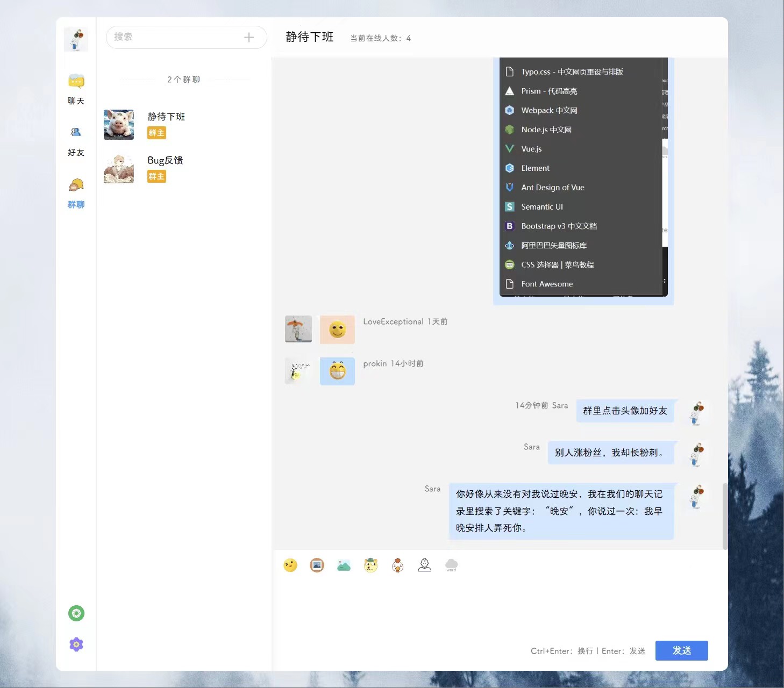Image resolution: width=784 pixels, height=688 pixels.
Task: Click the add conversation plus button
Action: pyautogui.click(x=248, y=38)
